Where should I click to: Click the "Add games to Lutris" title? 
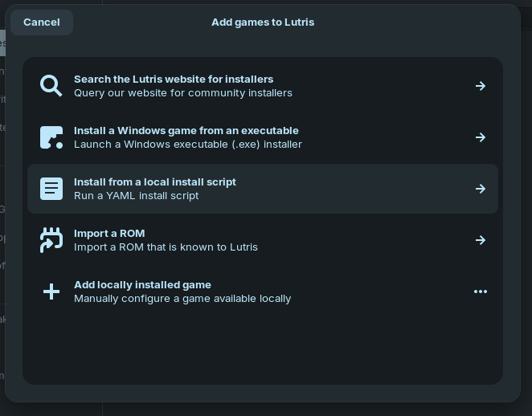(x=263, y=22)
